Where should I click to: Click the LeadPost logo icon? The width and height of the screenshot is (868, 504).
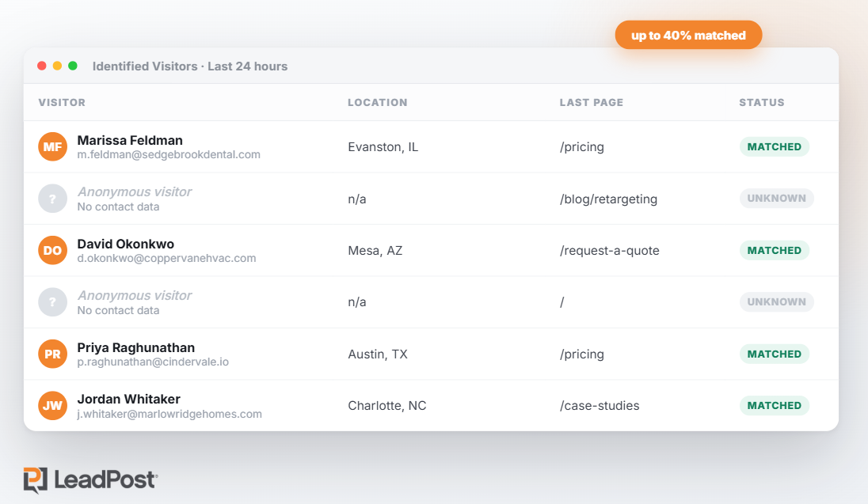point(36,479)
